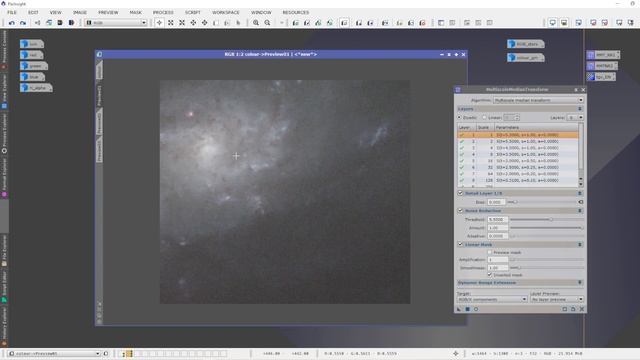Open the 'colour' image icon below RGB_stars
The width and height of the screenshot is (640, 360).
pyautogui.click(x=526, y=58)
